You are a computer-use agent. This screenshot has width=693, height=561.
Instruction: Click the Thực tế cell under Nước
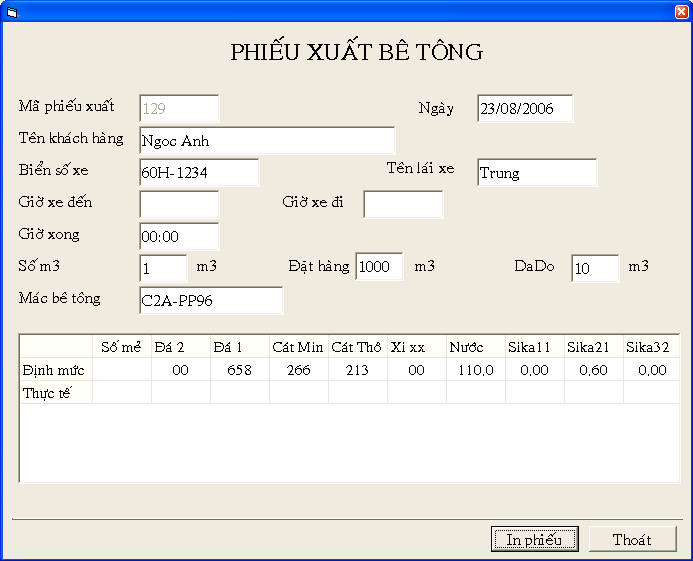pyautogui.click(x=476, y=393)
